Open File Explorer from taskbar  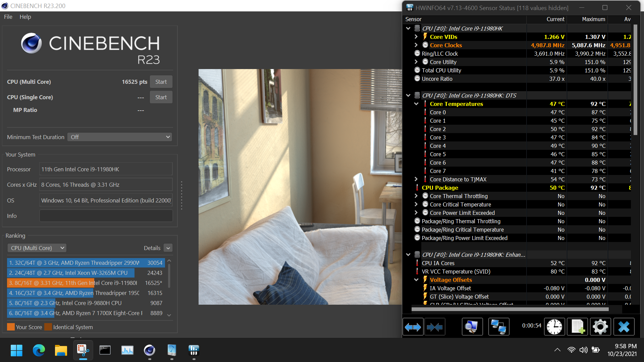[x=61, y=351]
